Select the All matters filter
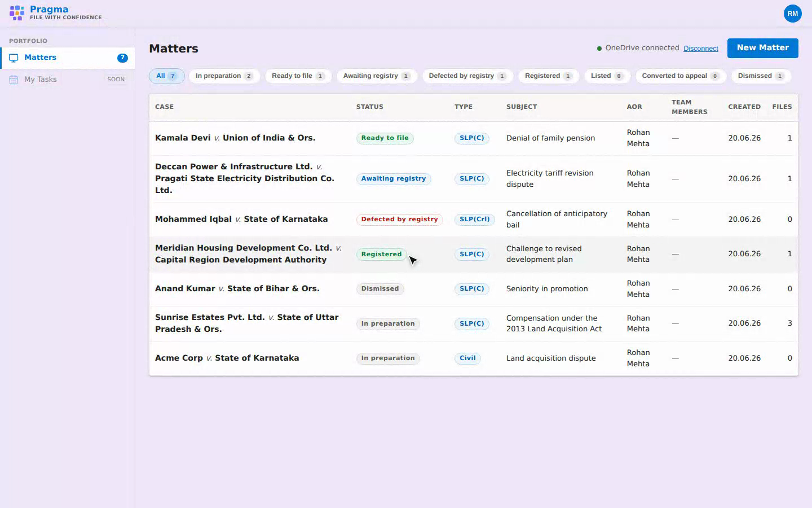This screenshot has height=508, width=812. click(x=166, y=76)
